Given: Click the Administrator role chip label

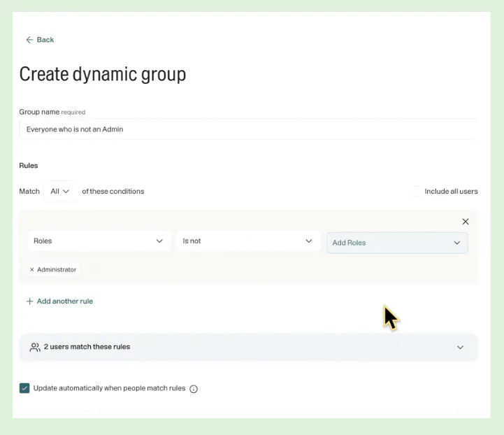Looking at the screenshot, I should (x=57, y=270).
